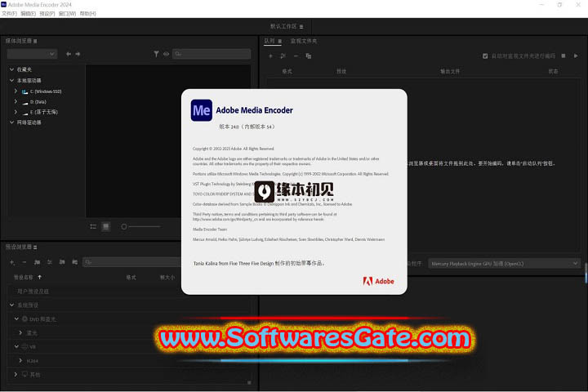
Task: Click the Me app icon in about dialog
Action: pyautogui.click(x=202, y=110)
